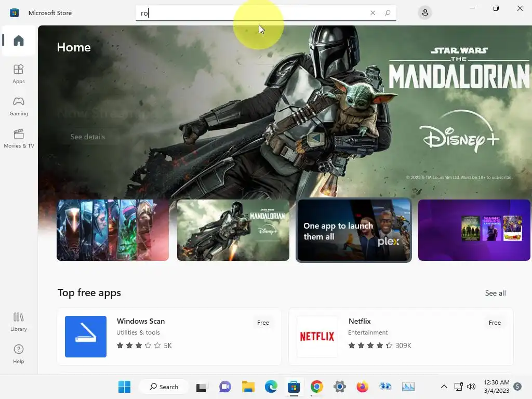Click See details on the banner
The height and width of the screenshot is (399, 532).
coord(87,137)
